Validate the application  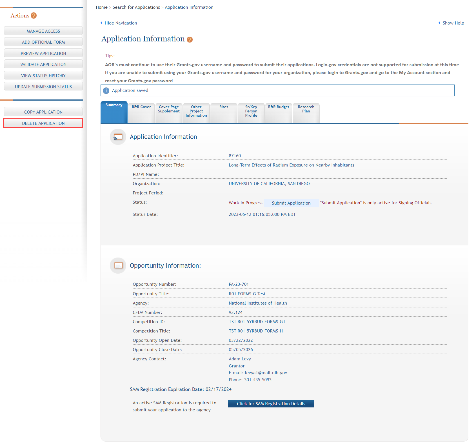click(43, 64)
